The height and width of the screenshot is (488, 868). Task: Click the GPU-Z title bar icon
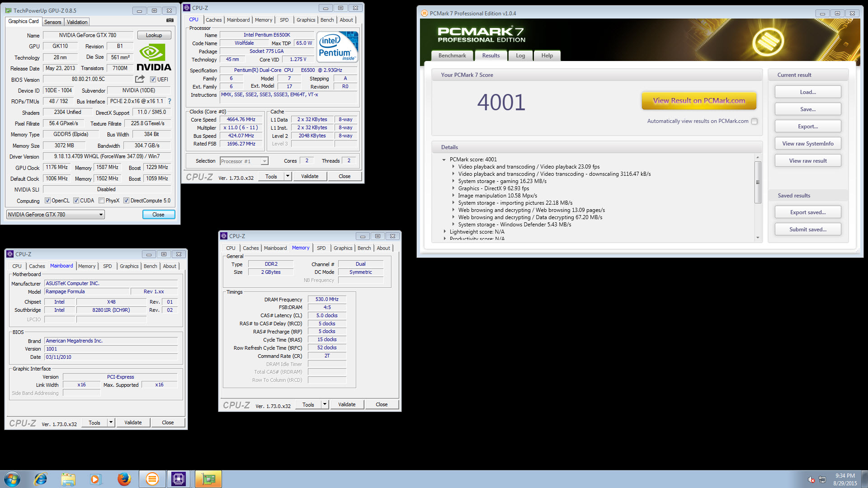(9, 10)
